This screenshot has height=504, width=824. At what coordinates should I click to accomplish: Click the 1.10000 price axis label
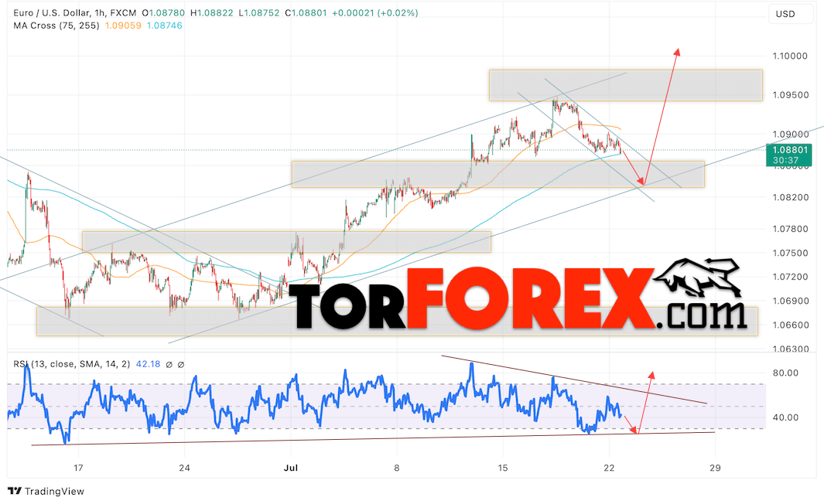789,56
